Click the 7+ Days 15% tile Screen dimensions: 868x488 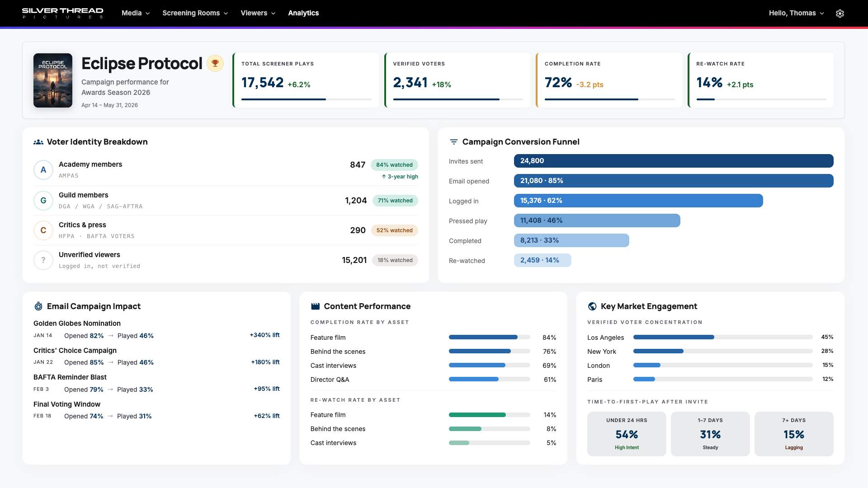(794, 434)
